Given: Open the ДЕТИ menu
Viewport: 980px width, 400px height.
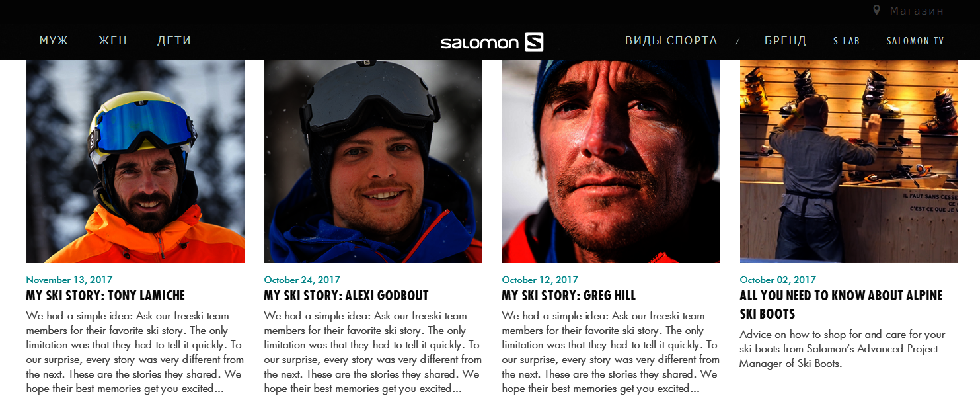Looking at the screenshot, I should (x=174, y=41).
